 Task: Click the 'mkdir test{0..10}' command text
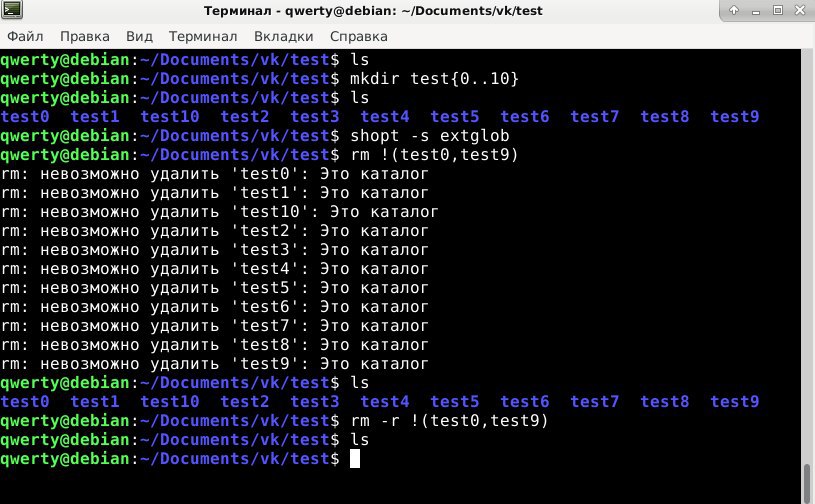tap(434, 78)
